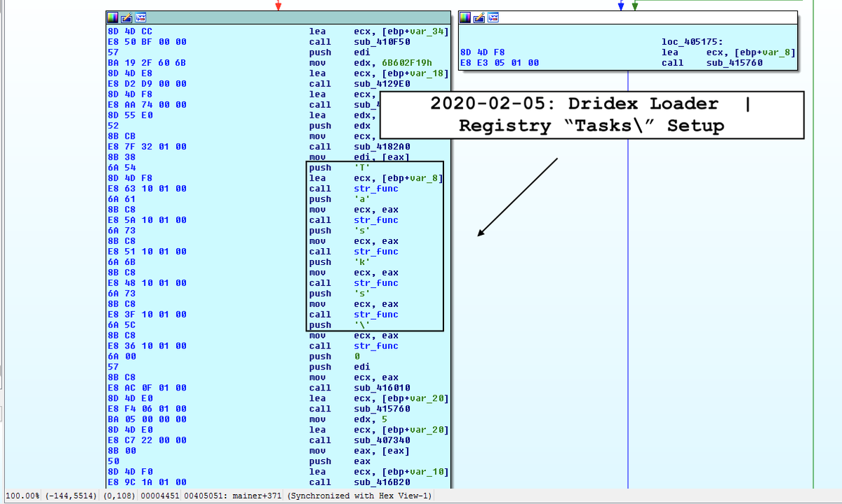Viewport: 842px width, 504px height.
Task: Click str_func on the E8 63 10 01 00 line
Action: (x=376, y=189)
